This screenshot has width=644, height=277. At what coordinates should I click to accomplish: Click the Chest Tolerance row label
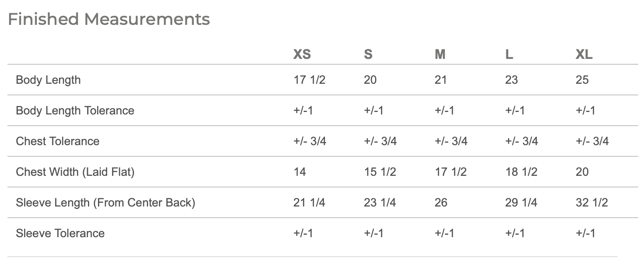pyautogui.click(x=58, y=141)
